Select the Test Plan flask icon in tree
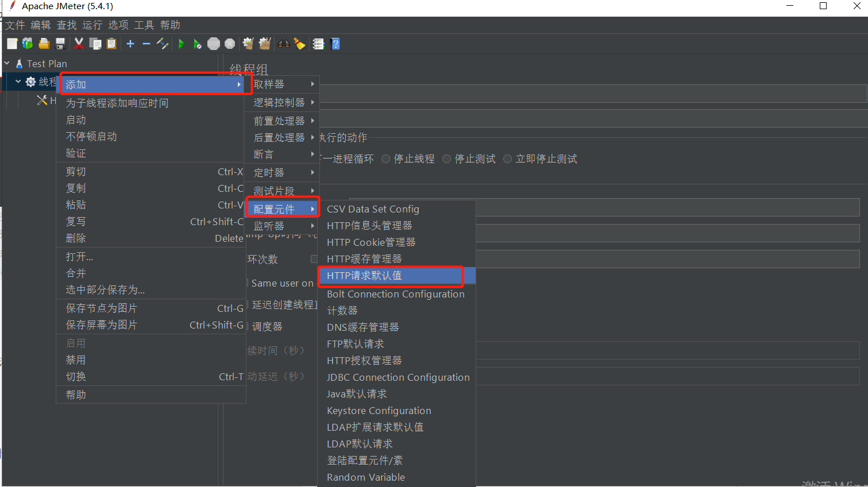868x487 pixels. (x=19, y=64)
